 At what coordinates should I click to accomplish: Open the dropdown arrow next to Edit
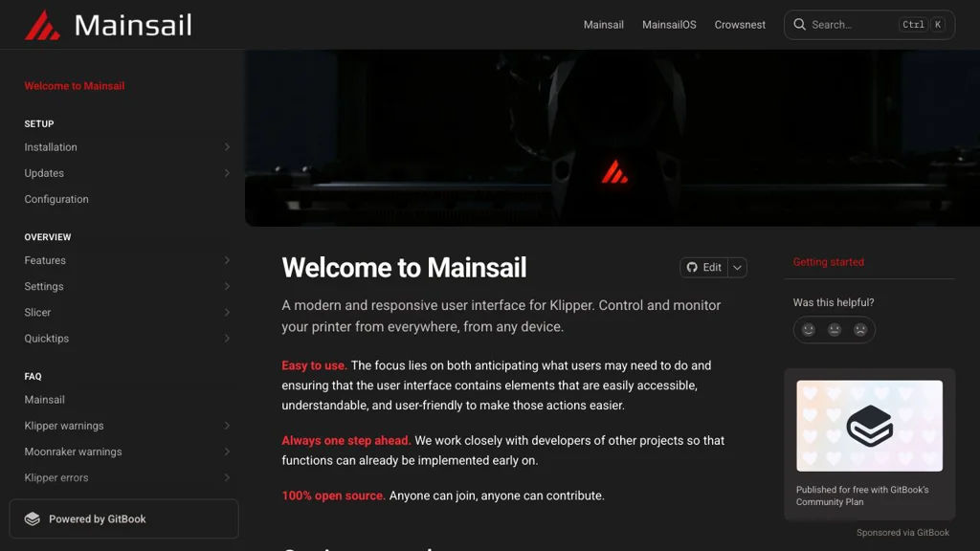[738, 268]
